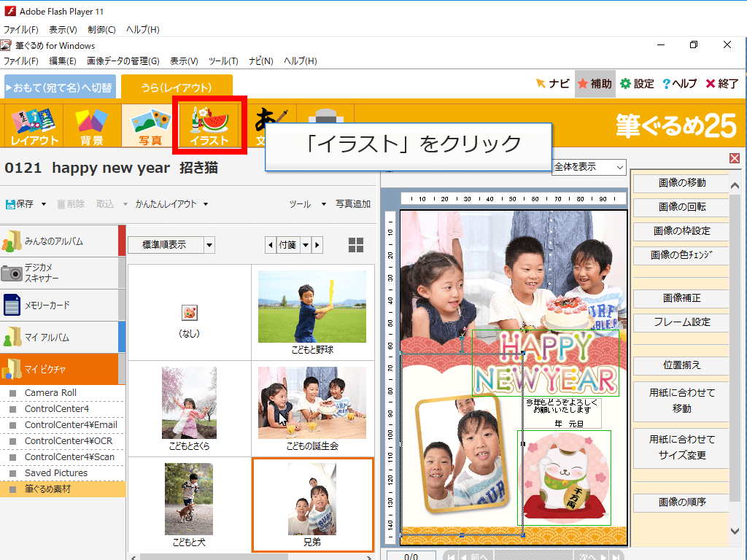Click the イラスト (illustration) toolbar icon
Viewport: 747px width, 560px height.
[209, 125]
